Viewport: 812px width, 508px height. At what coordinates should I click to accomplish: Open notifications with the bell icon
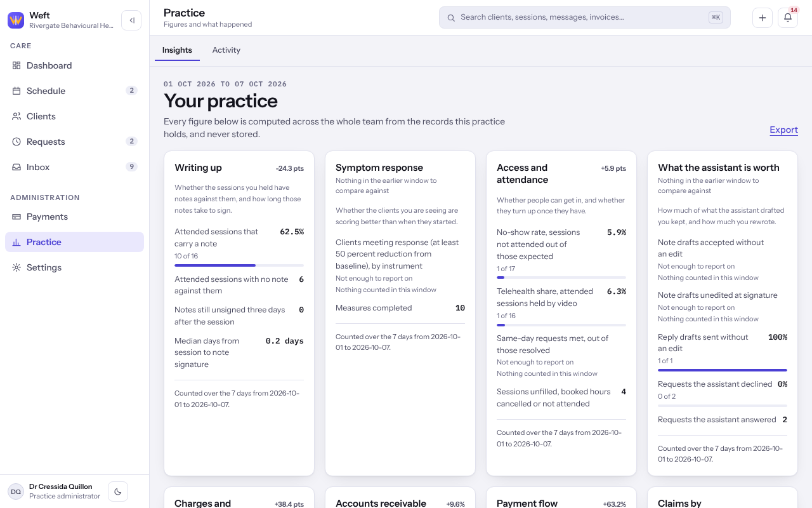point(788,18)
